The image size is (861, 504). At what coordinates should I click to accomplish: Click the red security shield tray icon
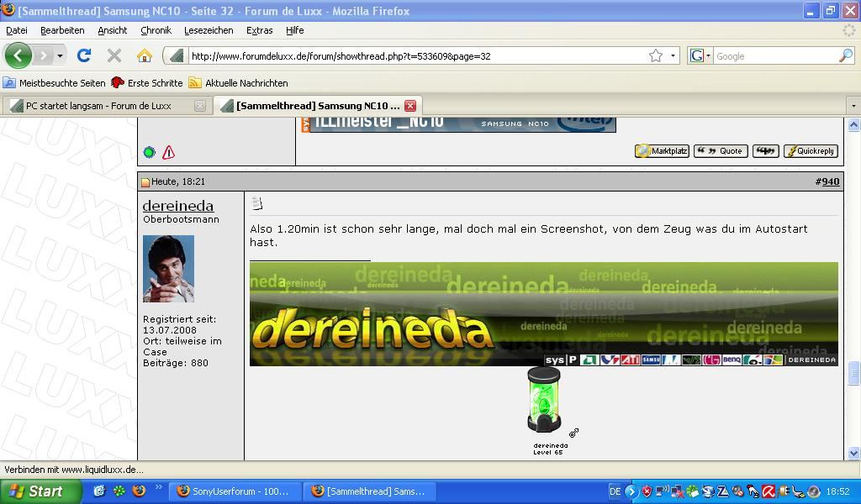[x=647, y=491]
